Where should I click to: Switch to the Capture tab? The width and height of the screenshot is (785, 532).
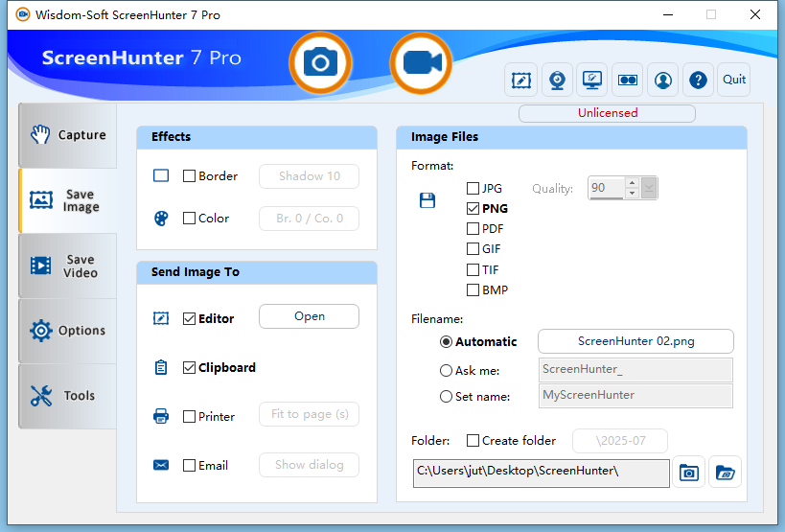(68, 135)
